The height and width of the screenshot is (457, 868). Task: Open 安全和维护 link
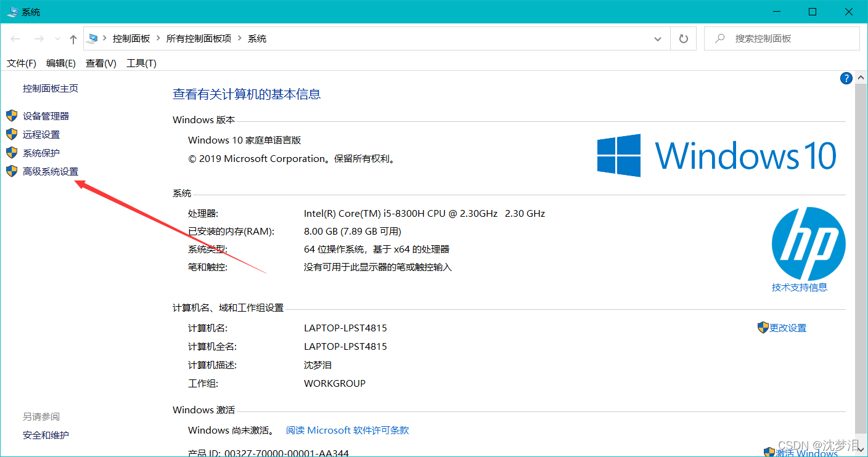(46, 435)
